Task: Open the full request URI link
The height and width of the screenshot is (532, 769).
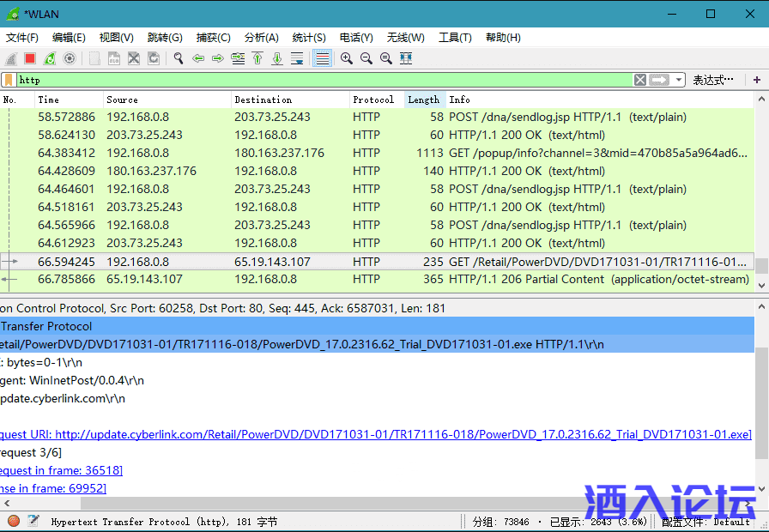Action: click(x=403, y=434)
